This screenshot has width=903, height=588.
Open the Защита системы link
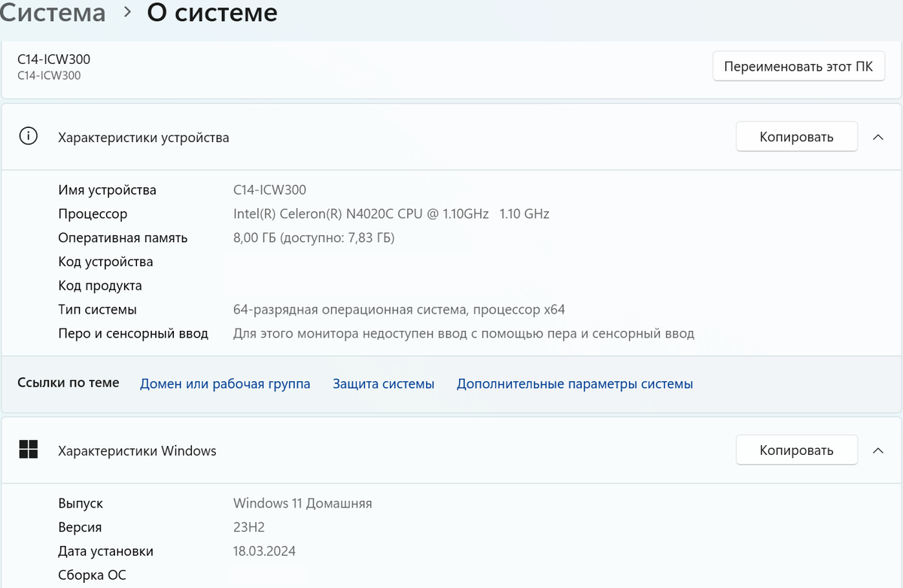pyautogui.click(x=384, y=383)
